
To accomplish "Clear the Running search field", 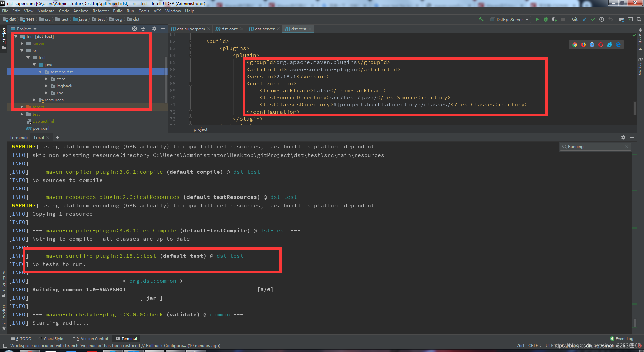I will point(627,147).
